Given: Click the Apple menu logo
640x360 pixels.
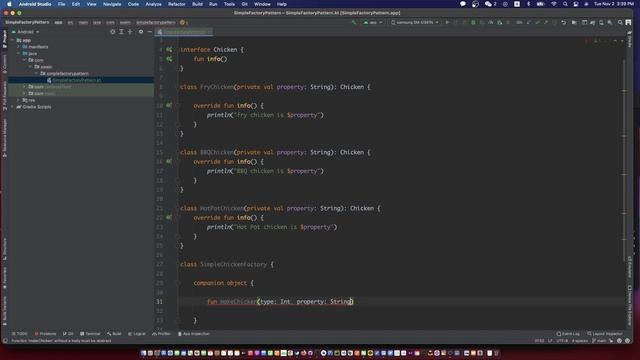Looking at the screenshot, I should point(9,4).
